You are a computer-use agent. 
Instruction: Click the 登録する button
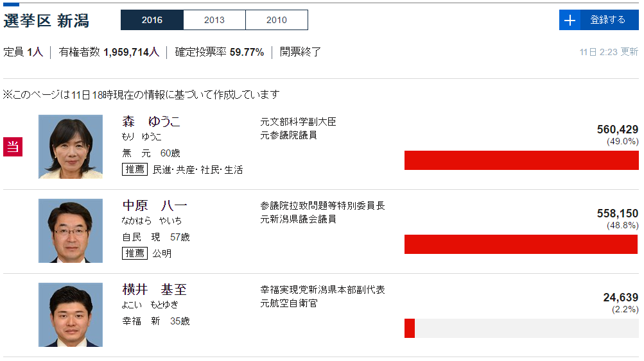point(599,20)
